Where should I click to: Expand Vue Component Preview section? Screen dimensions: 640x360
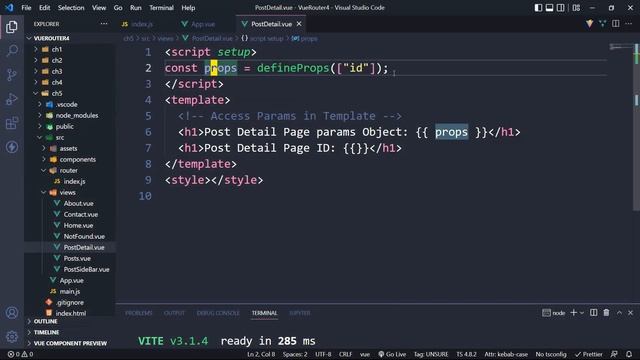coord(70,344)
